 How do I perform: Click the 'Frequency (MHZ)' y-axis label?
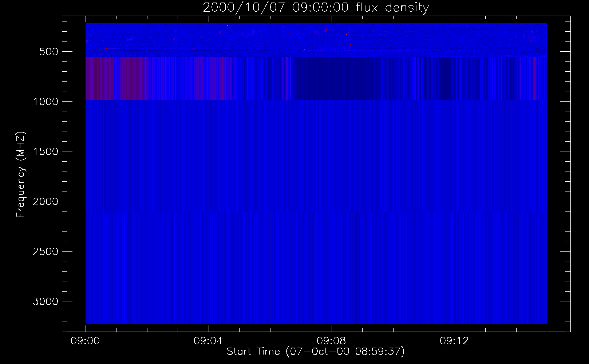point(21,175)
